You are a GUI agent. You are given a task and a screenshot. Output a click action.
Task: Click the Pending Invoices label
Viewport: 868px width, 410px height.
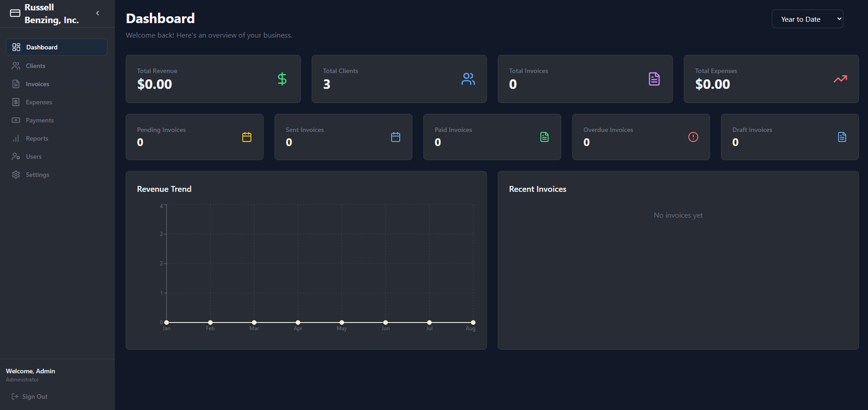[161, 130]
